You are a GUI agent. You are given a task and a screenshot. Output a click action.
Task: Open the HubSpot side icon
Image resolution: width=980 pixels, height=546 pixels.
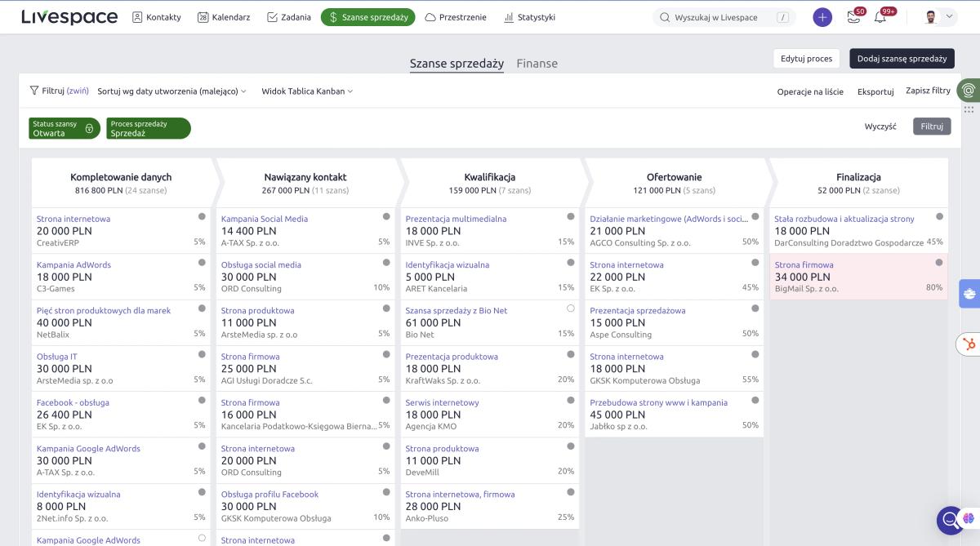coord(969,344)
